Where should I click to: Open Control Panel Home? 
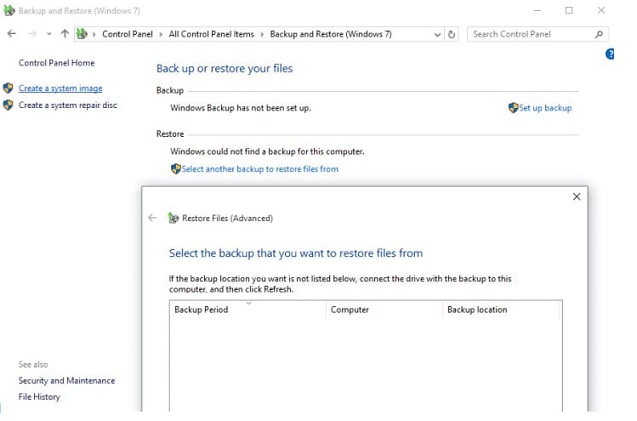click(x=56, y=63)
